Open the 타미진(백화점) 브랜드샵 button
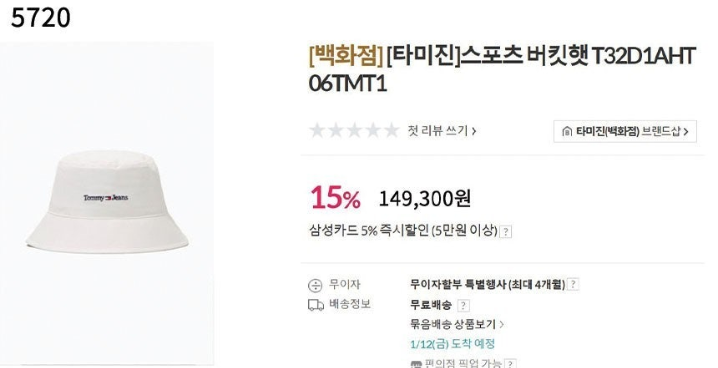718x368 pixels. [625, 131]
